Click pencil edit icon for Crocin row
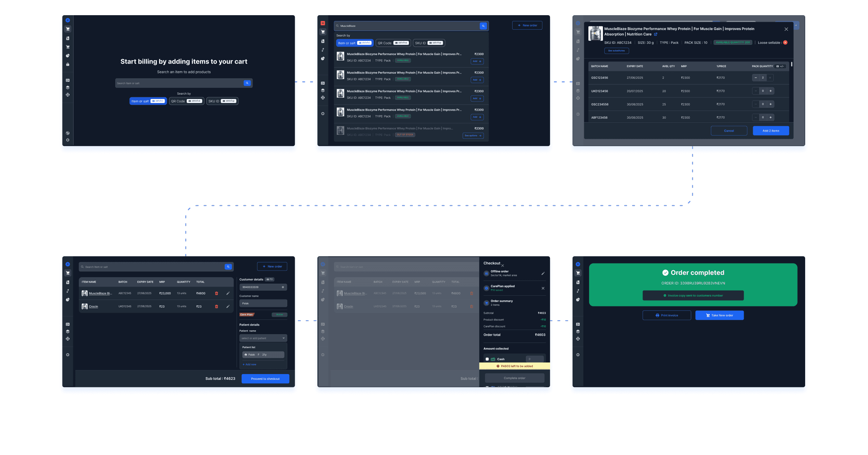 coord(228,306)
